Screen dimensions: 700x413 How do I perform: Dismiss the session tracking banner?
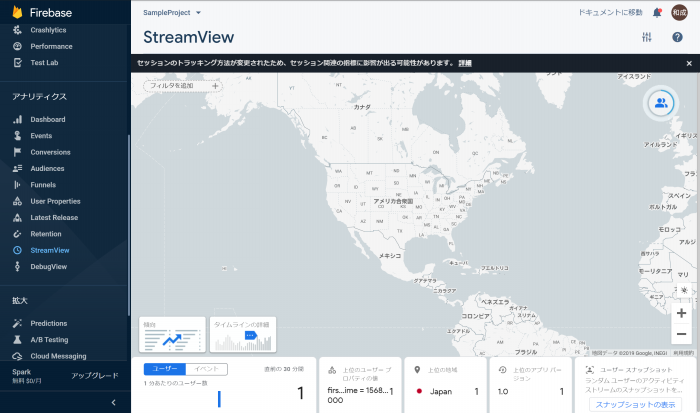[x=689, y=63]
